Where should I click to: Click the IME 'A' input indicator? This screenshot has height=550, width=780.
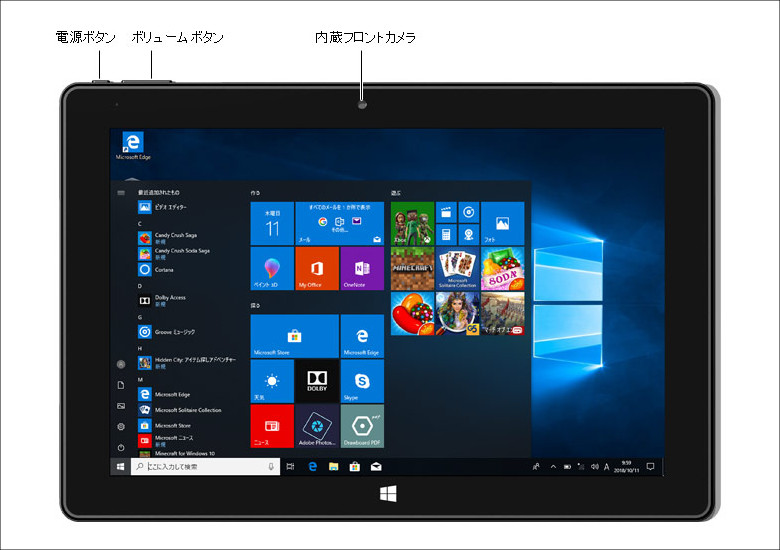[x=606, y=467]
